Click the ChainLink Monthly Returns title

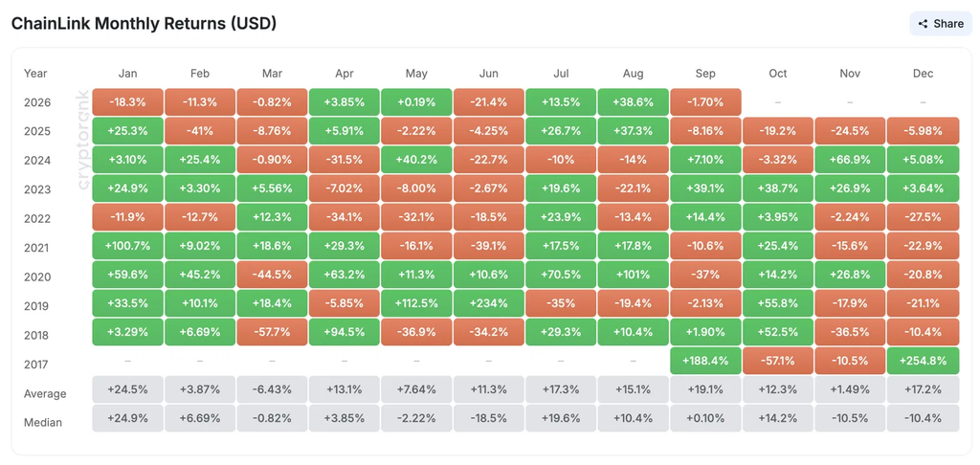pyautogui.click(x=145, y=24)
